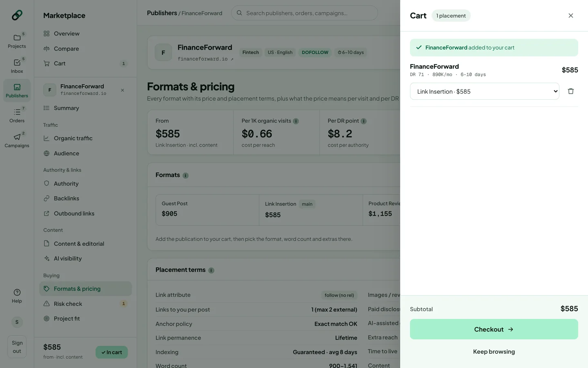
Task: Click the FinanceForward added confirmation checkmark
Action: [419, 47]
